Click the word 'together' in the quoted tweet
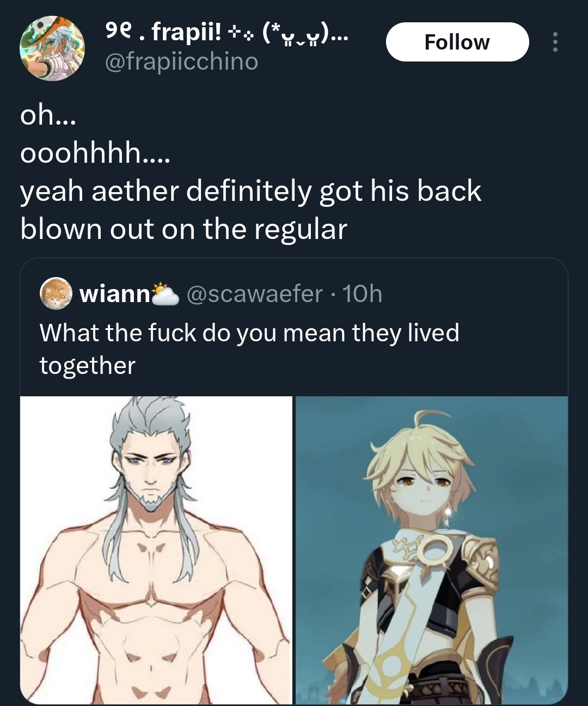Viewport: 588px width, 706px height. click(x=87, y=365)
